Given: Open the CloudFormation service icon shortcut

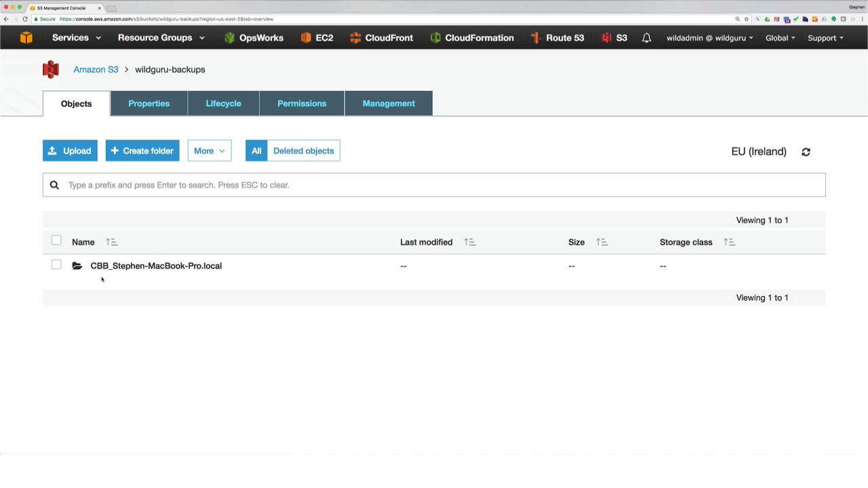Looking at the screenshot, I should click(435, 38).
